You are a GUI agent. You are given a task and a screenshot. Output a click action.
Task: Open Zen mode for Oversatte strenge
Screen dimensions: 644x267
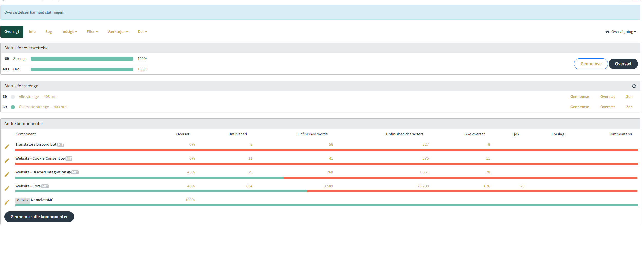click(629, 107)
